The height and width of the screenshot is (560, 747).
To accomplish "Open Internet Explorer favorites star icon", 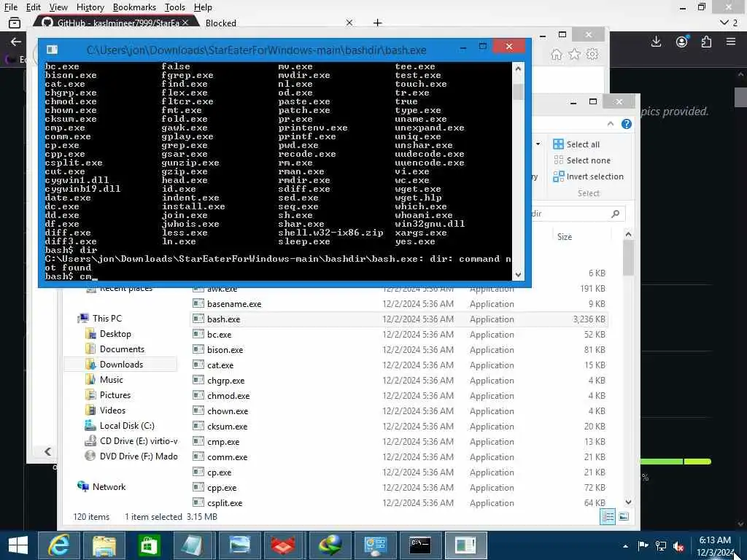I will (575, 54).
